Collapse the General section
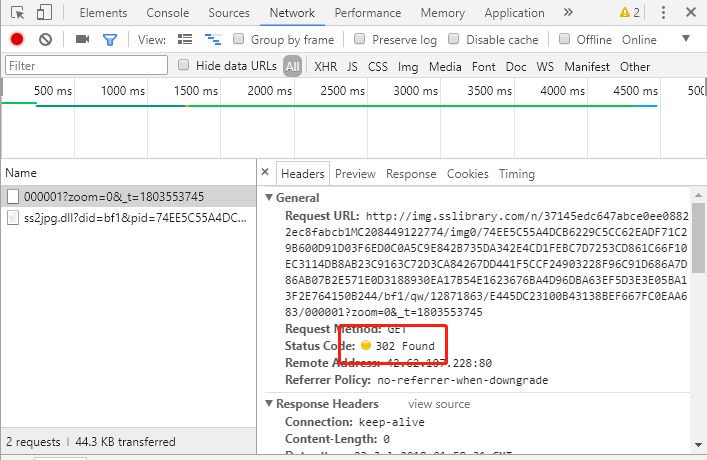This screenshot has height=460, width=707. [x=269, y=198]
